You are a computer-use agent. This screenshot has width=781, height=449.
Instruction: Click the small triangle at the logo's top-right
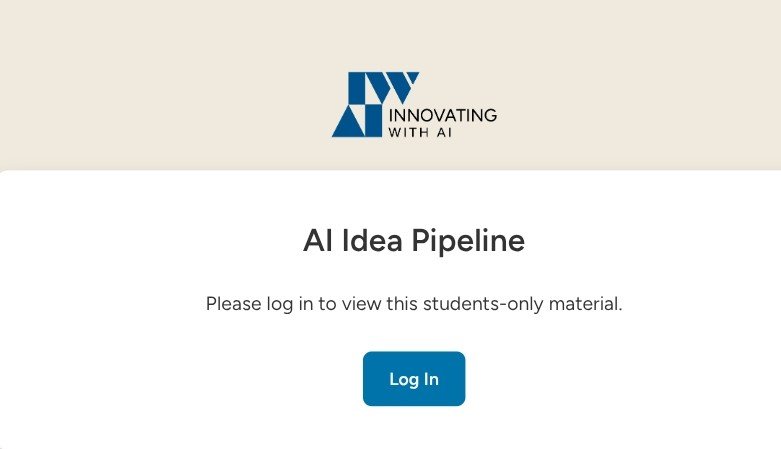(413, 77)
